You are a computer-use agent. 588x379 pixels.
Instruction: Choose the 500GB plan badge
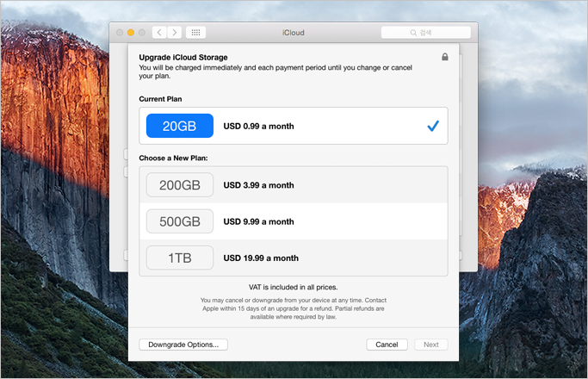coord(180,221)
